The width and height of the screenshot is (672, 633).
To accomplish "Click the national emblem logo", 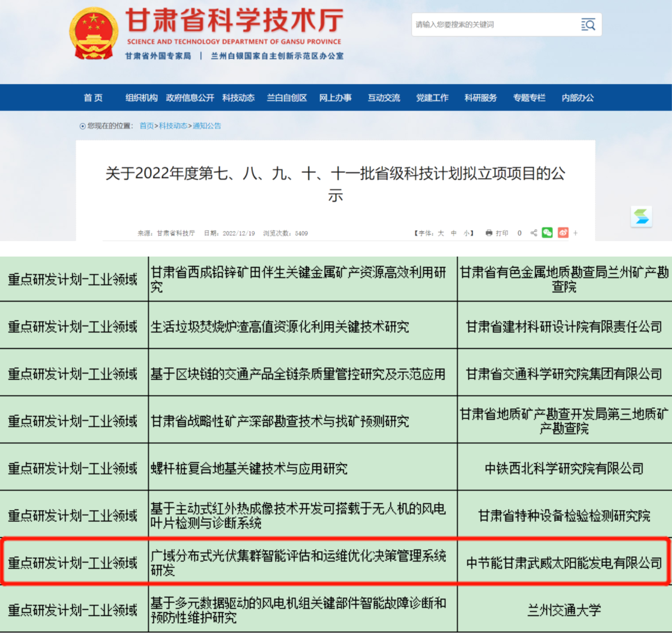I will pos(93,34).
